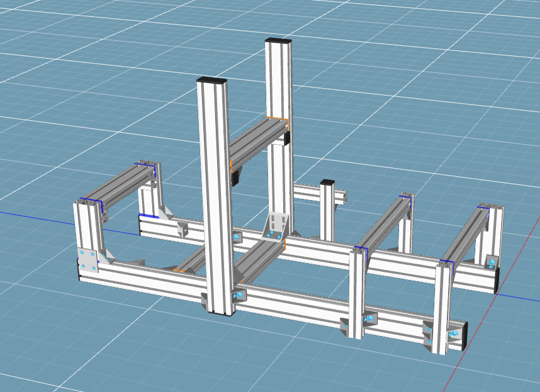
Task: Click black end cap on rear tall post
Action: [278, 41]
